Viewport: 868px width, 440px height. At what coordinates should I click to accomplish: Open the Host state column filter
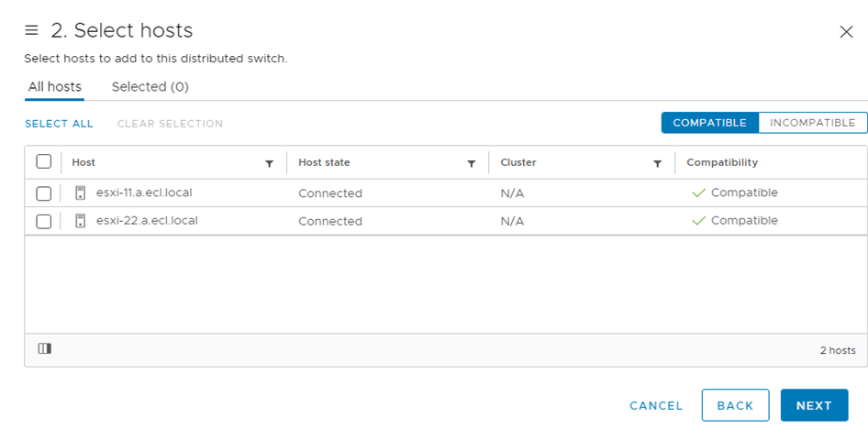pos(471,163)
